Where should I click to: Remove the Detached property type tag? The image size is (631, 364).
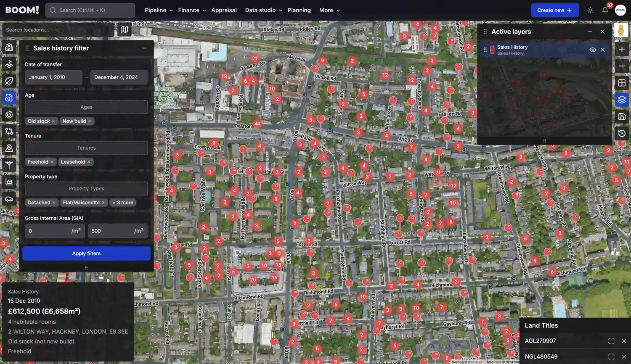(54, 203)
